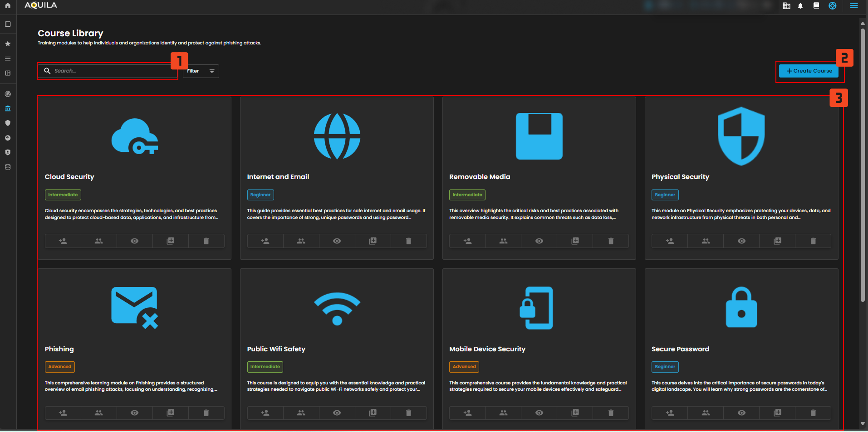
Task: Click group users icon on Removable Media card
Action: click(x=503, y=241)
